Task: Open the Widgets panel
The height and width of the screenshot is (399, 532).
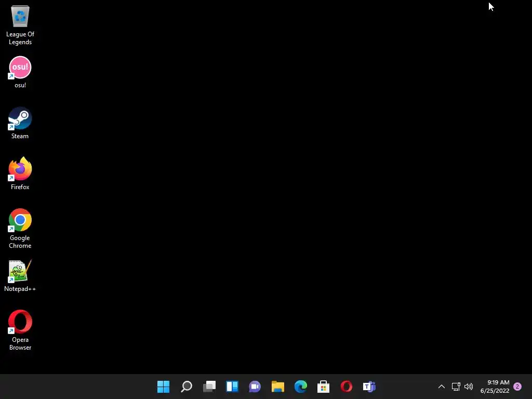Action: 232,387
